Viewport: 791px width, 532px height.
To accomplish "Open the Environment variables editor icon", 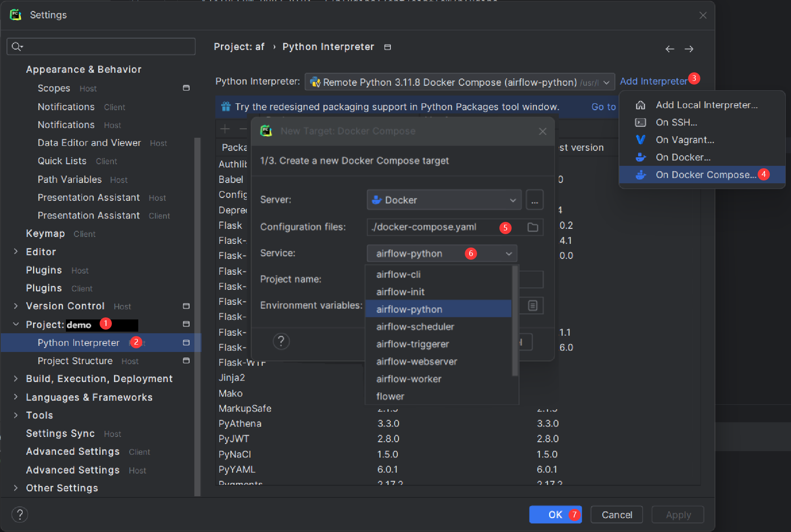I will click(534, 305).
